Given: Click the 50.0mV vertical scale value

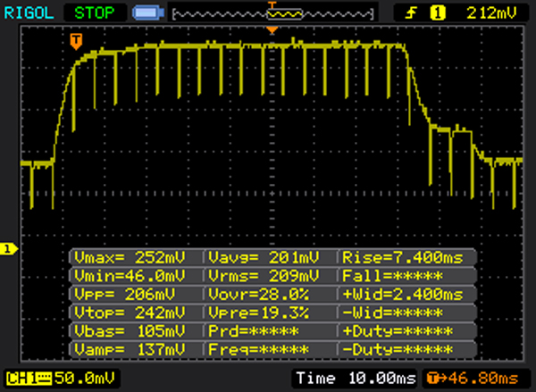Looking at the screenshot, I should coord(85,379).
